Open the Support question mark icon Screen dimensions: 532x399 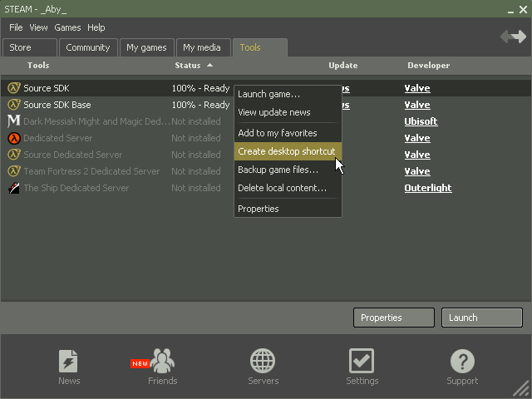[x=462, y=361]
